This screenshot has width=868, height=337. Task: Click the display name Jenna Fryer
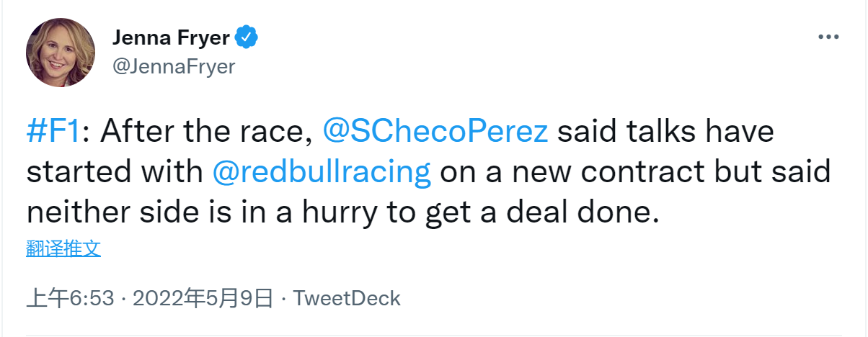tap(171, 37)
